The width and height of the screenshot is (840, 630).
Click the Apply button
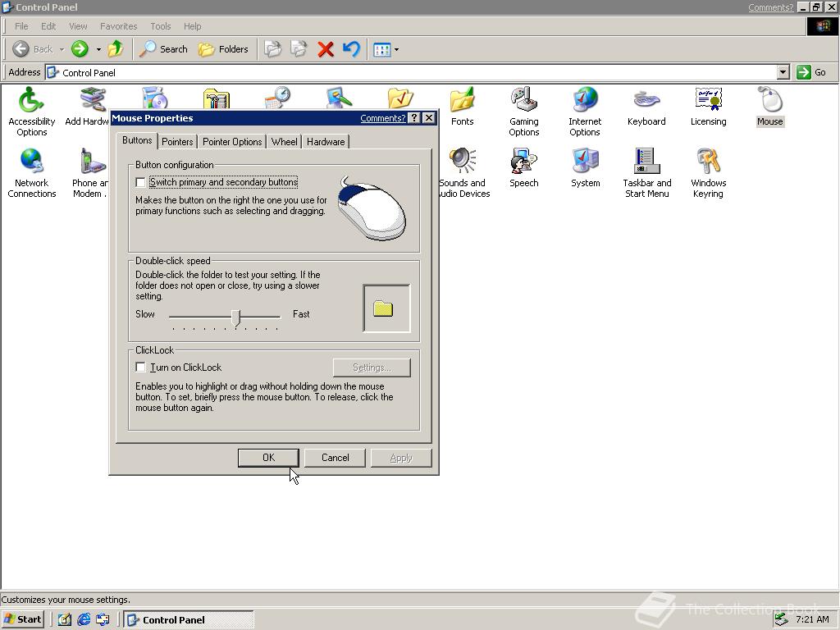click(x=401, y=458)
